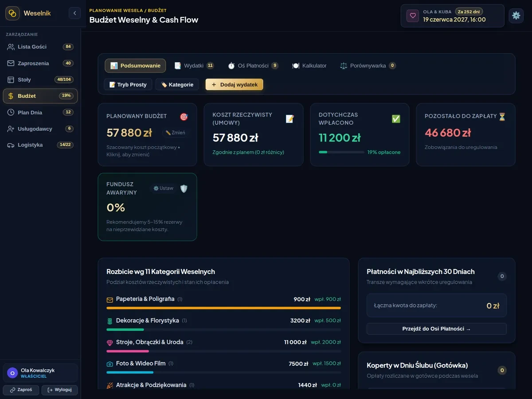Open the settings gear in the header
The width and height of the screenshot is (532, 399).
point(516,16)
